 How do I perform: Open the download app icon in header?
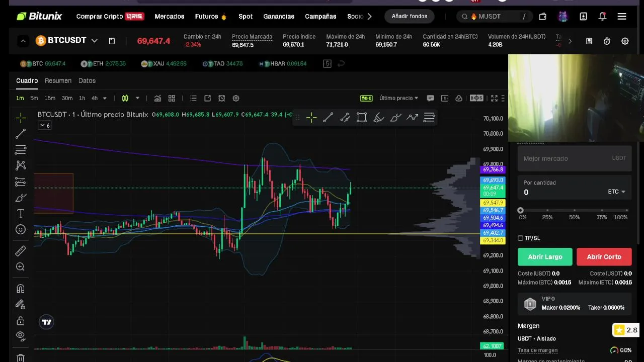[583, 17]
